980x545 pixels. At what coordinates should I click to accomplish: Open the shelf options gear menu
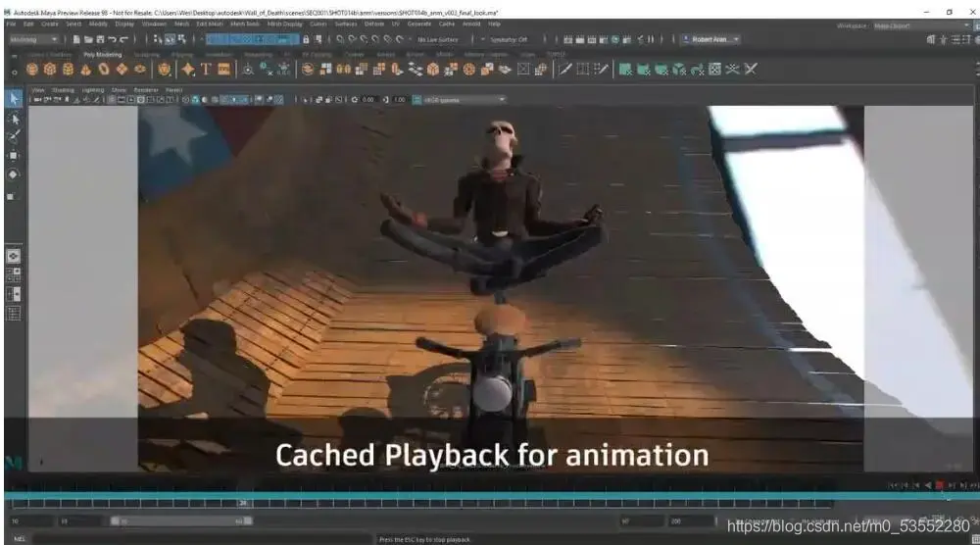click(x=14, y=72)
